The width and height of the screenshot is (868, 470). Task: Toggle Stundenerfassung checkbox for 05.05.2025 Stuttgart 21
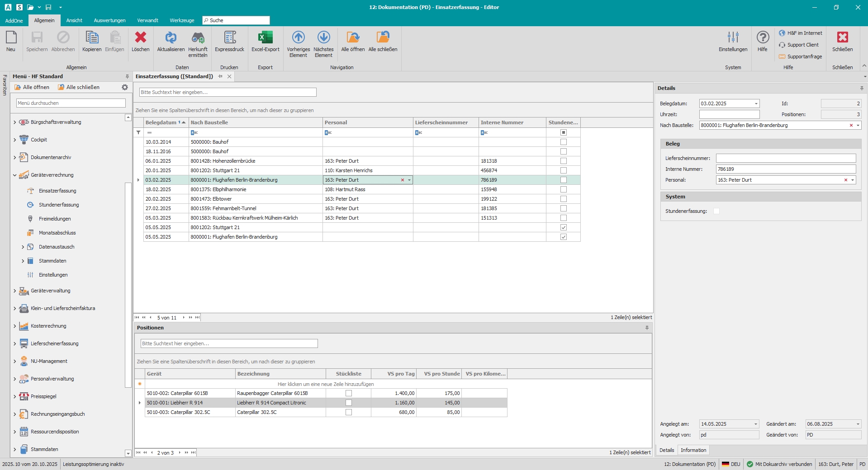click(563, 227)
